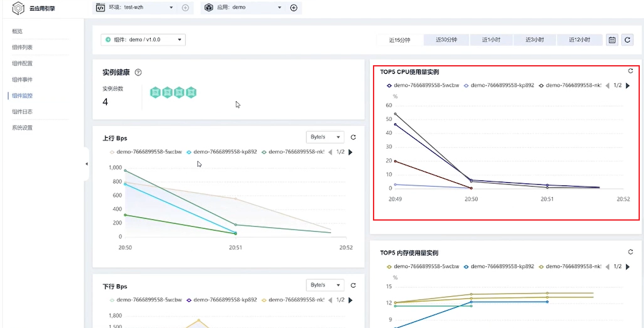Click the TOP5 内存使用量实例 chart title
Viewport: 644px width, 328px height.
coord(409,253)
